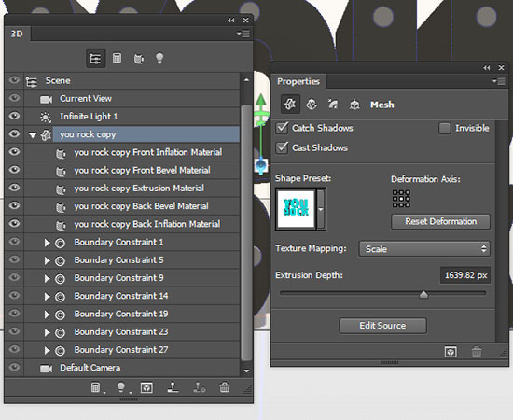Filter 3D panel by meshes
The image size is (513, 420).
(x=117, y=59)
